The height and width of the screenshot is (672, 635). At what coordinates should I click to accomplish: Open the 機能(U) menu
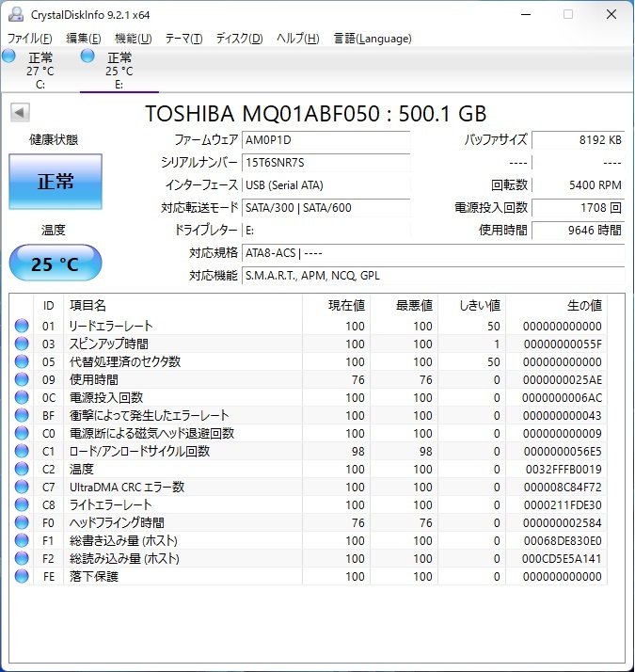pos(133,39)
